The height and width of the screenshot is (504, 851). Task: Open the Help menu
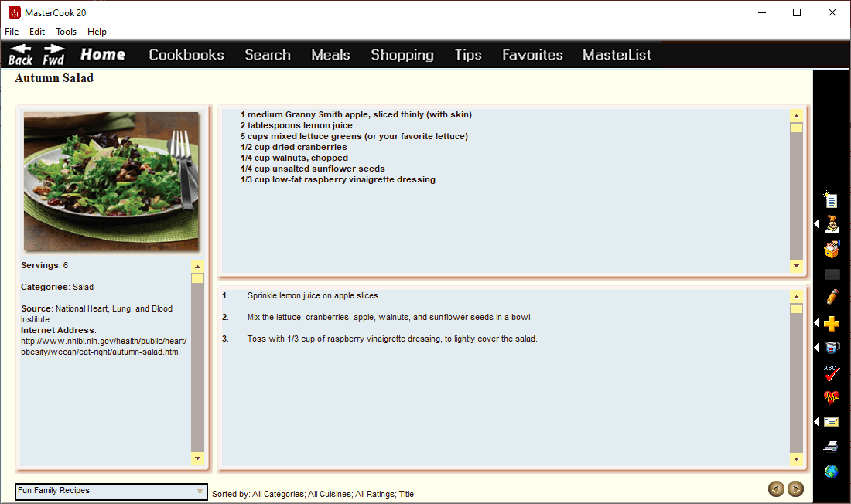coord(97,32)
